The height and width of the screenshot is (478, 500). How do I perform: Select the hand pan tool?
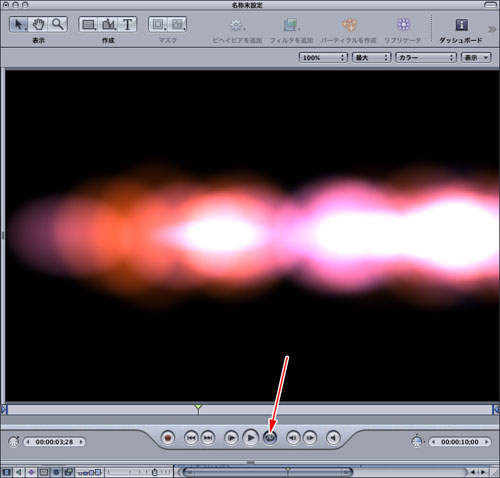click(38, 24)
